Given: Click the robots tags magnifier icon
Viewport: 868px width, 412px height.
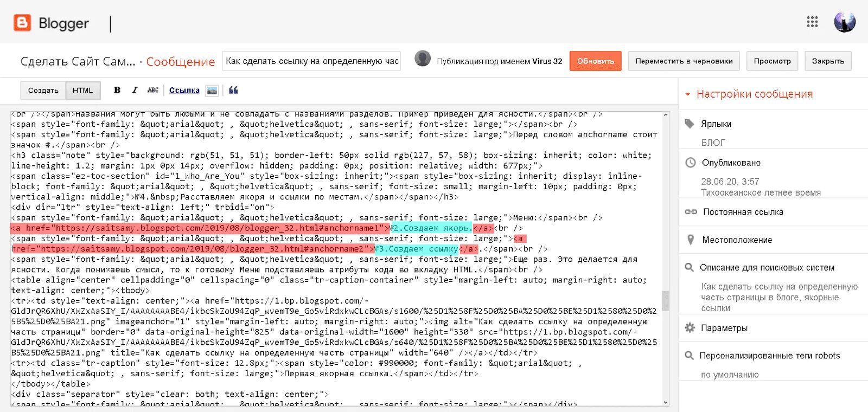Looking at the screenshot, I should 690,356.
